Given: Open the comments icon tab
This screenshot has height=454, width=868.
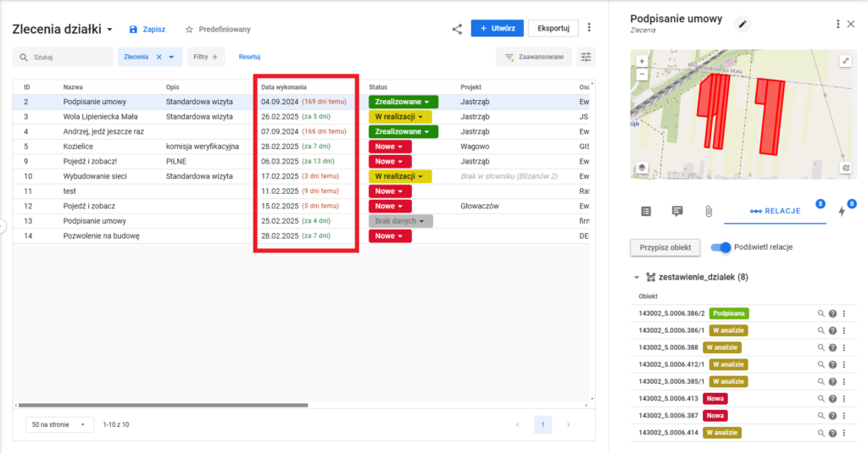Looking at the screenshot, I should point(677,211).
